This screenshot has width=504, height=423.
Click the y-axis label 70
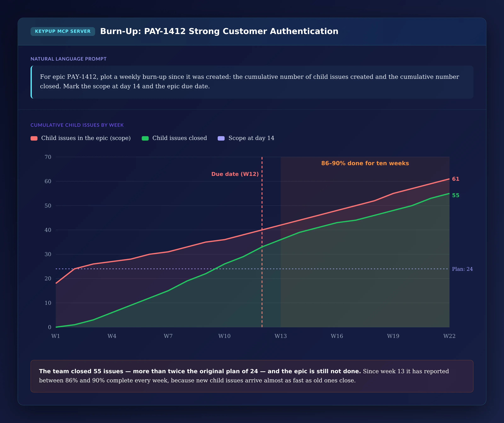(48, 157)
